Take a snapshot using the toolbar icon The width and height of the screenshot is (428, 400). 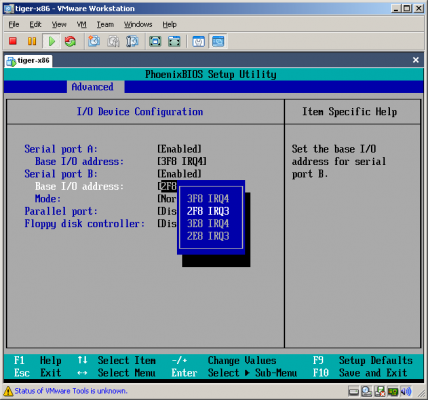[94, 41]
